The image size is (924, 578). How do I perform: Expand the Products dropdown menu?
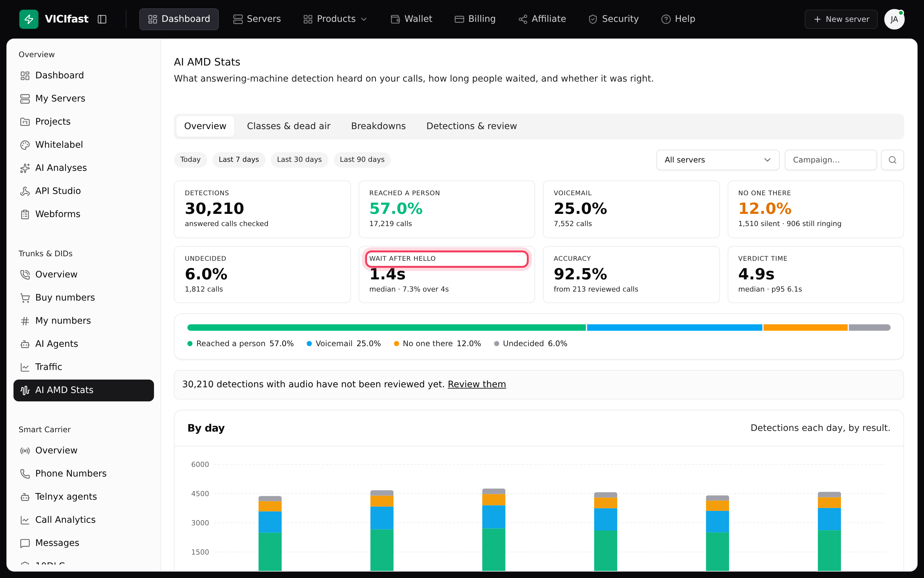coord(335,19)
